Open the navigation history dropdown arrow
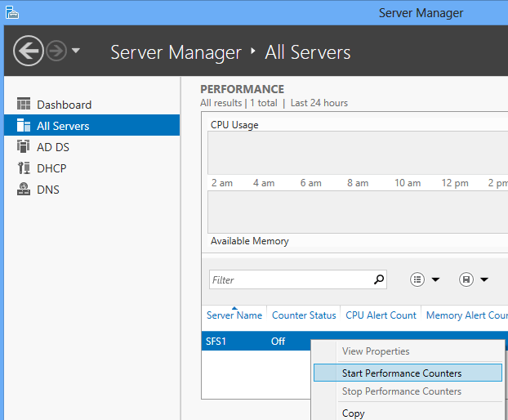The width and height of the screenshot is (508, 420). (x=76, y=51)
